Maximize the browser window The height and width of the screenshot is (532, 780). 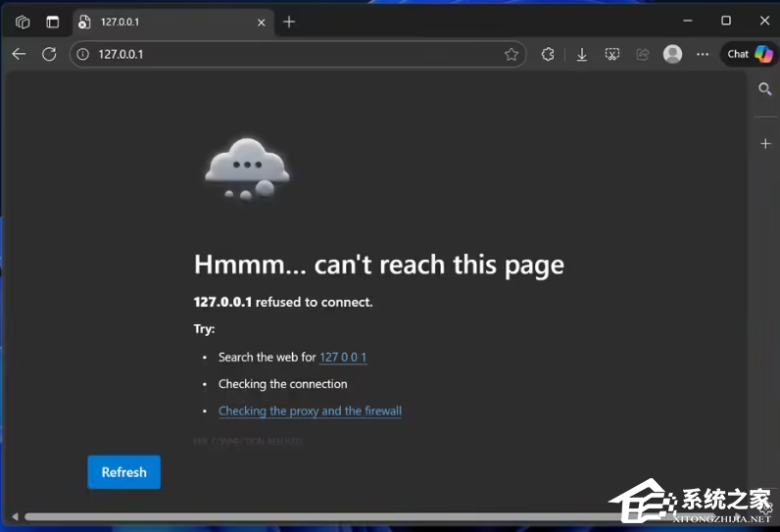pyautogui.click(x=726, y=21)
